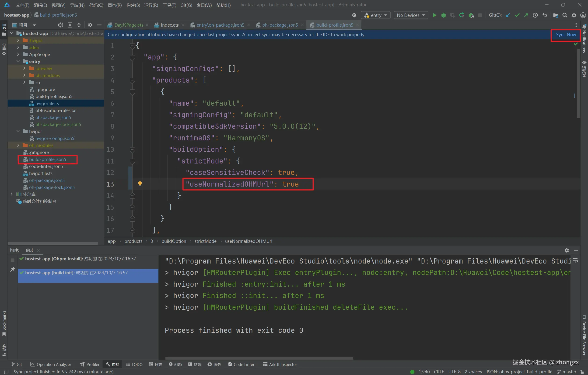Click the locate-file crosshair icon in project panel
Viewport: 588px width, 375px height.
pyautogui.click(x=61, y=25)
